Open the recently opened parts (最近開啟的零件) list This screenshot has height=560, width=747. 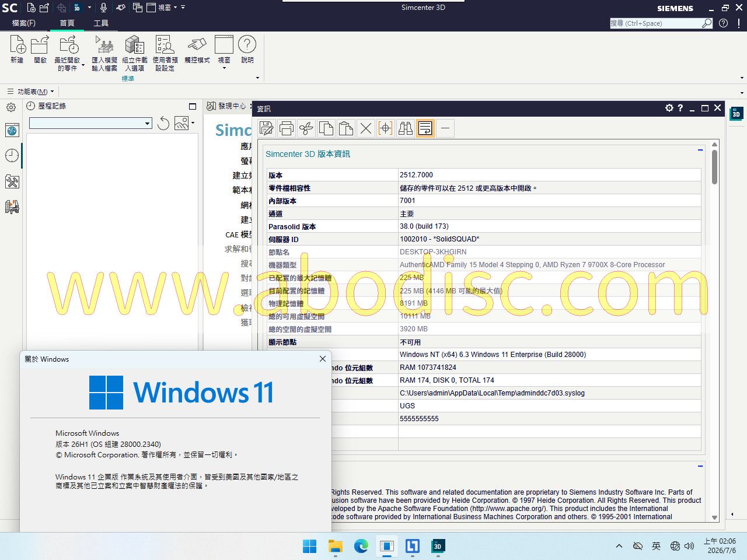68,53
